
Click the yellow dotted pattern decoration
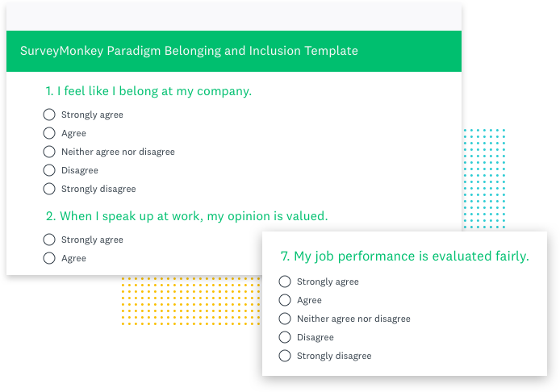(x=191, y=301)
